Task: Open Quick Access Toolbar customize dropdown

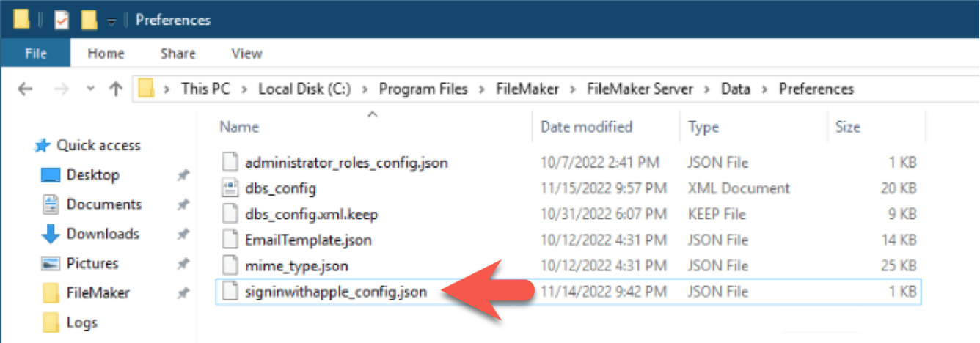Action: [x=111, y=21]
